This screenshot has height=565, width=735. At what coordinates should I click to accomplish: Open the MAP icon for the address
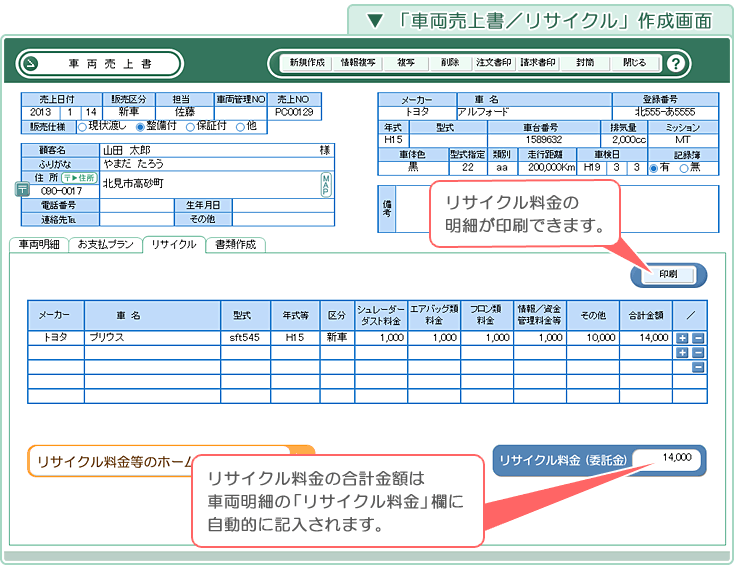(x=326, y=184)
